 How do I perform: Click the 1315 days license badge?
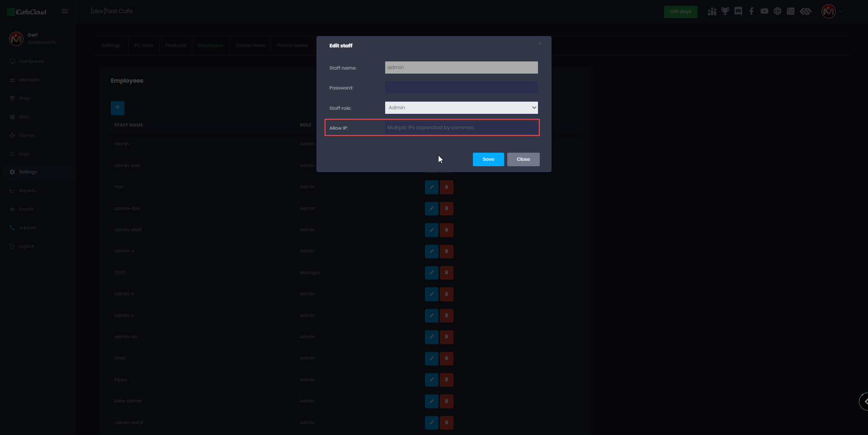click(680, 12)
